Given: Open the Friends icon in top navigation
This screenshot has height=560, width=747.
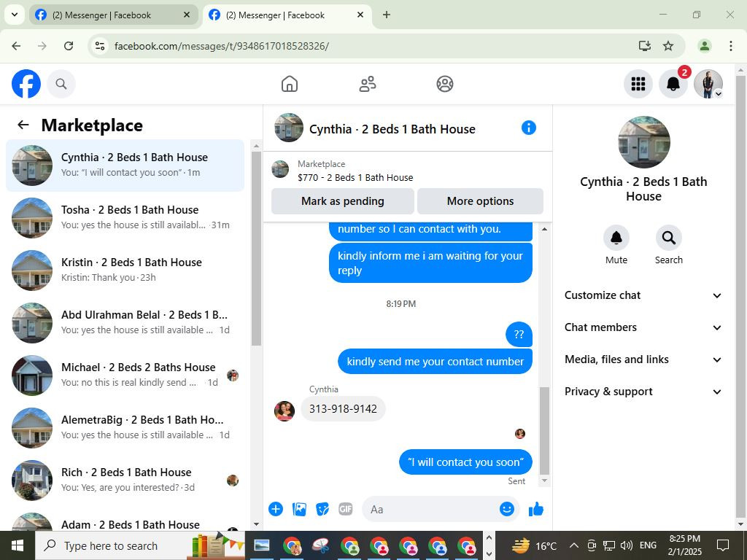Looking at the screenshot, I should coord(368,84).
